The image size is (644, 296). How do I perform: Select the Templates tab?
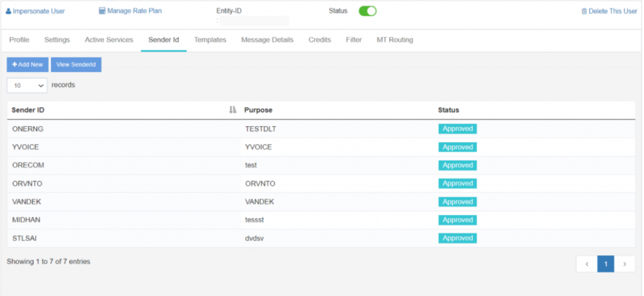[x=210, y=40]
